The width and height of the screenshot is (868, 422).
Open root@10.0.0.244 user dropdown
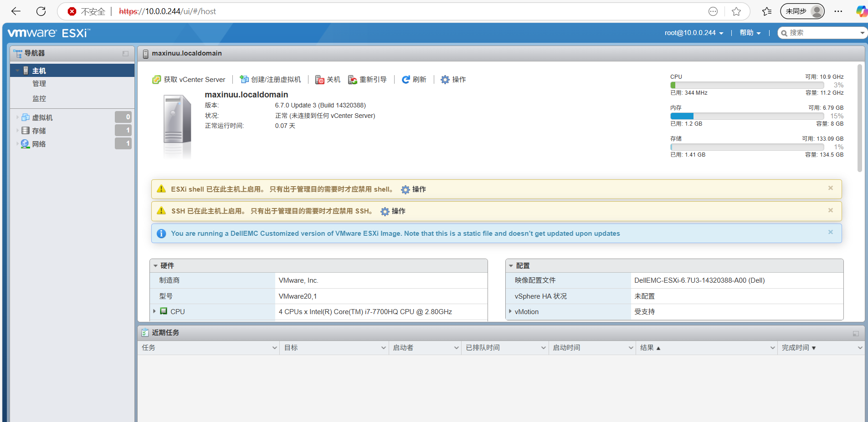(694, 33)
